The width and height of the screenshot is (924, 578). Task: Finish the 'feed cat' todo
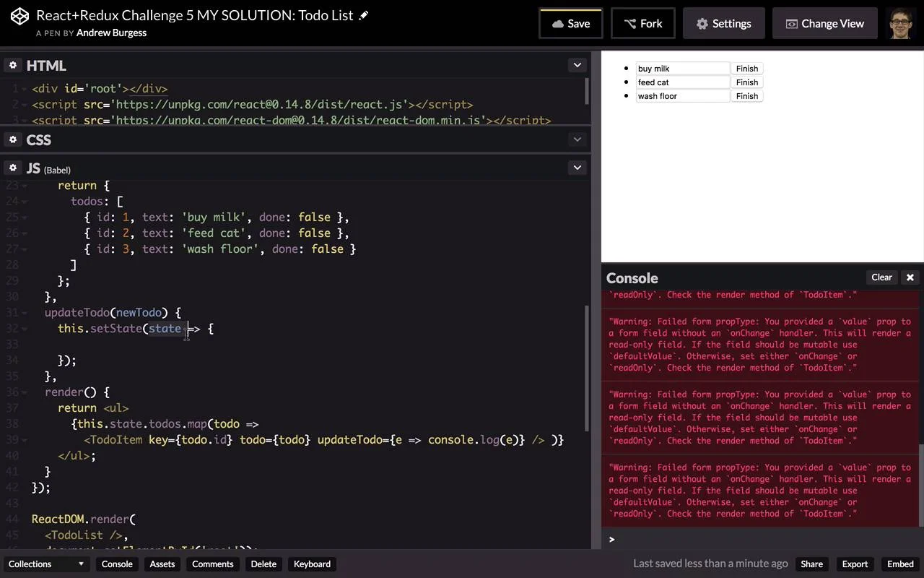pyautogui.click(x=747, y=82)
